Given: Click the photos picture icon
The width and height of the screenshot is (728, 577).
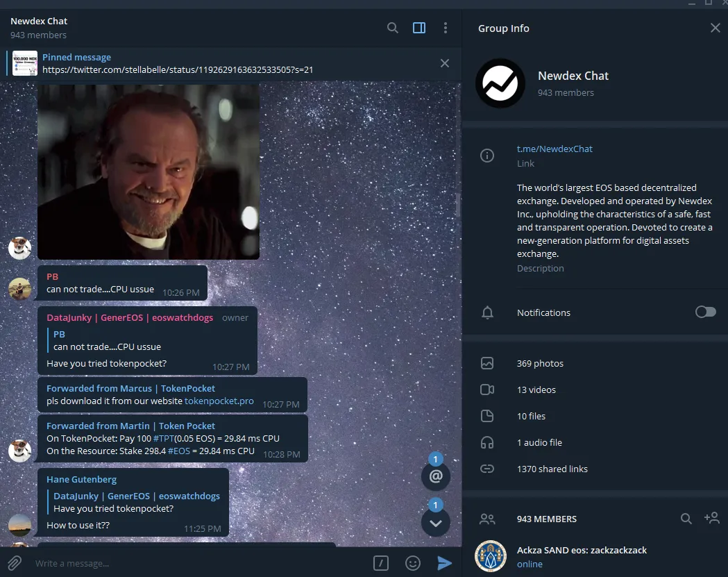Looking at the screenshot, I should 487,363.
